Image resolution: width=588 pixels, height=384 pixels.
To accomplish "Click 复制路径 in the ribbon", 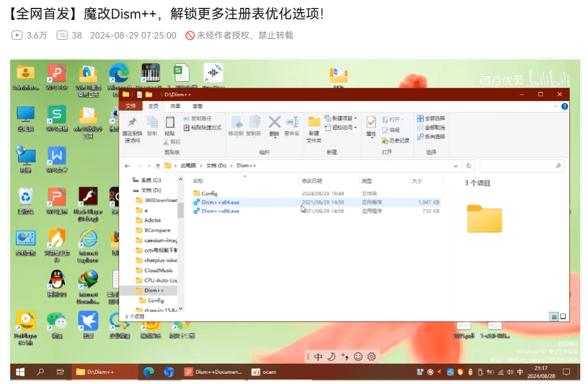I will 197,119.
